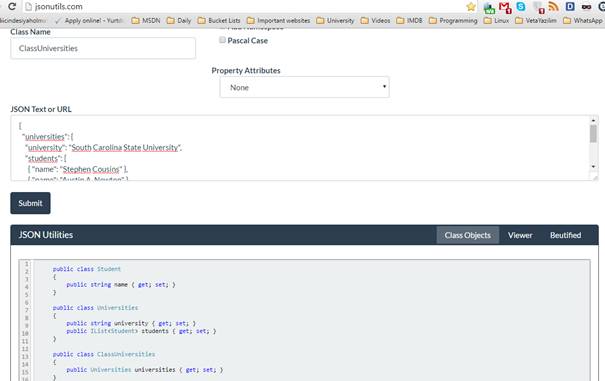Viewport: 605px width, 381px height.
Task: Open the University bookmarks folder
Action: click(x=335, y=20)
